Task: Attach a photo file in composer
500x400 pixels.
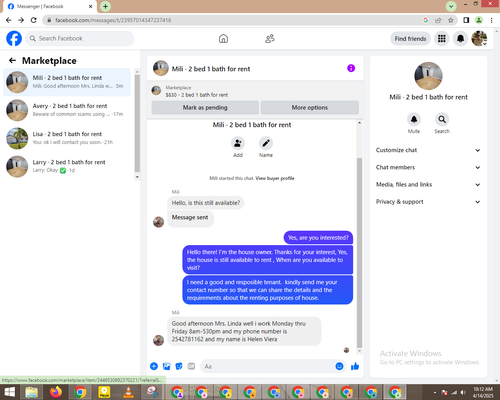Action: point(166,366)
